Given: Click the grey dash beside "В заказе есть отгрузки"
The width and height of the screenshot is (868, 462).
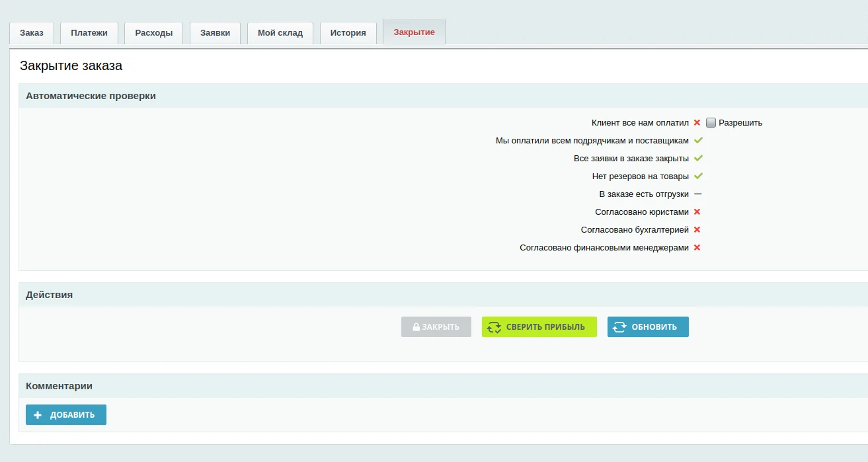Looking at the screenshot, I should pos(697,194).
